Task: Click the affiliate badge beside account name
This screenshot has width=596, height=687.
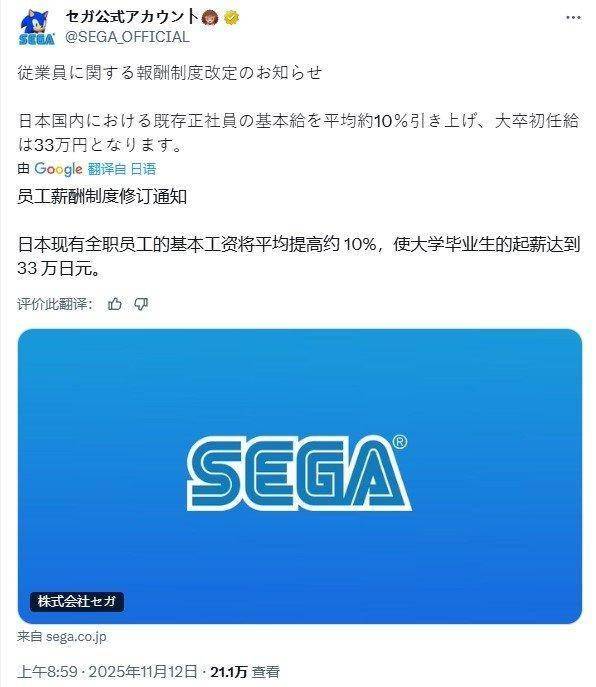Action: click(x=210, y=18)
